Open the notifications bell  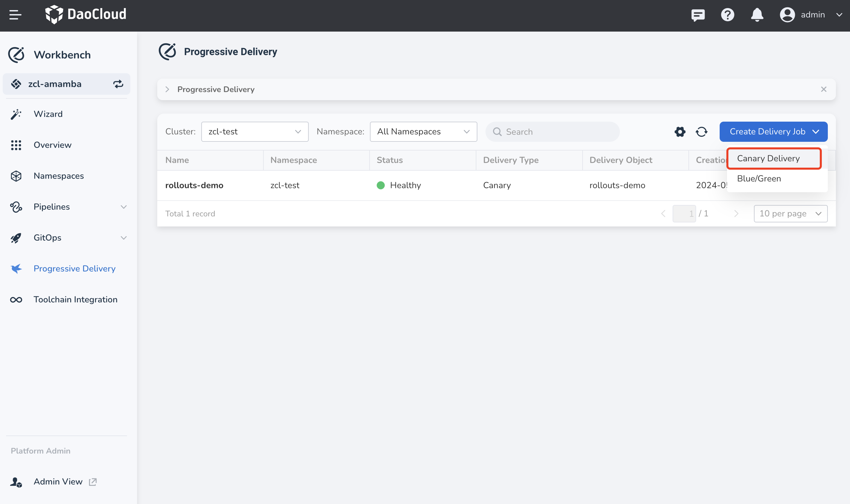[x=757, y=15]
